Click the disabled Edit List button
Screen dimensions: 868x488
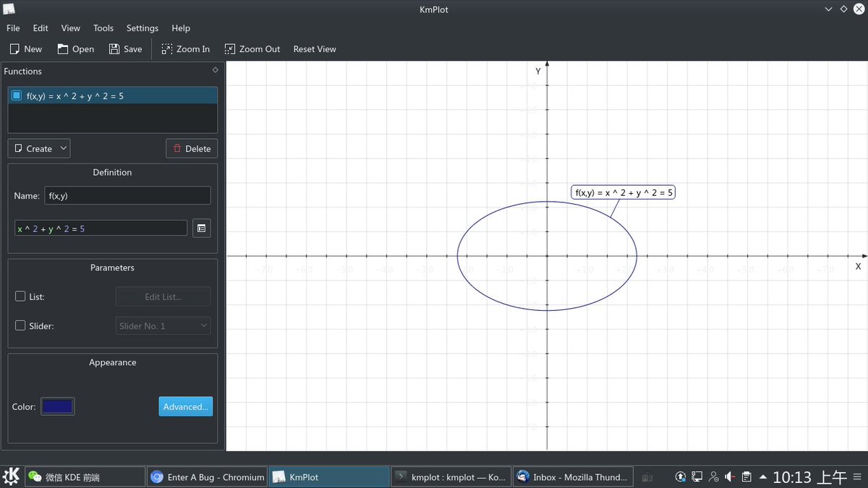point(163,296)
